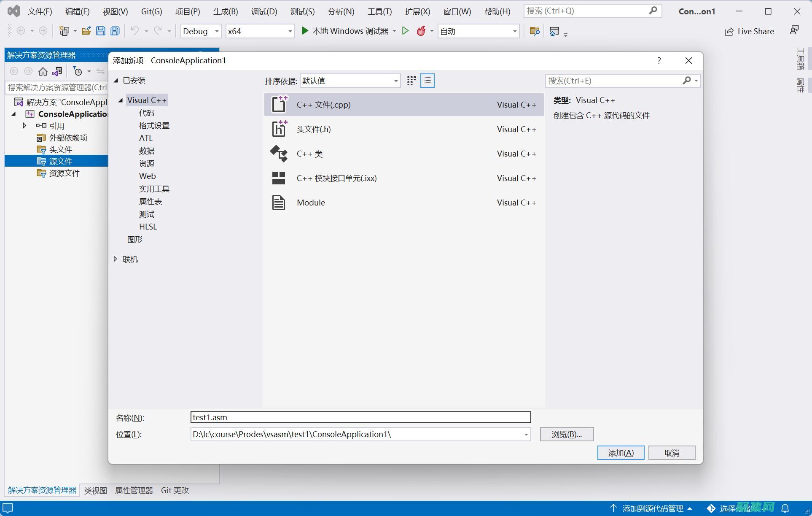Click the help question mark in dialog
This screenshot has height=516, width=812.
[x=659, y=61]
